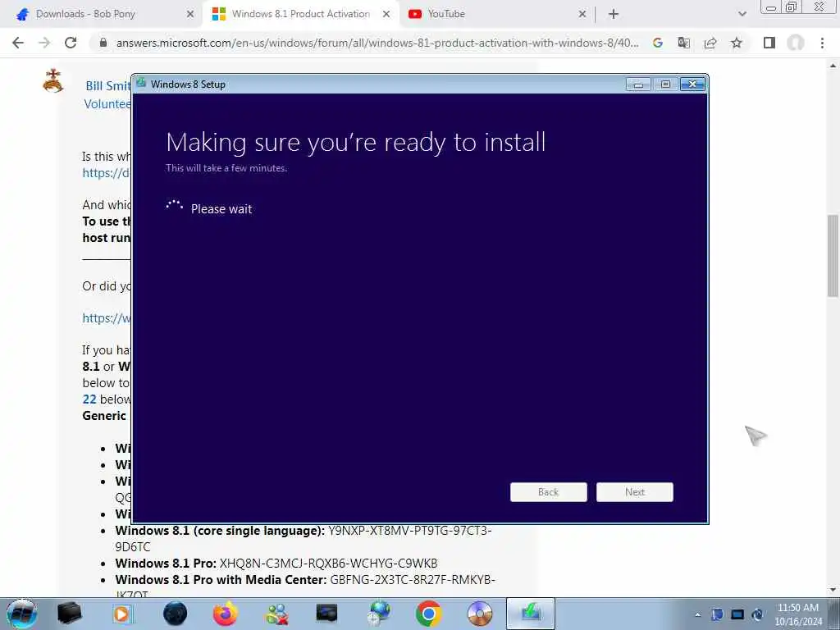Maximize the Windows 8 Setup window
Image resolution: width=840 pixels, height=630 pixels.
coord(665,84)
